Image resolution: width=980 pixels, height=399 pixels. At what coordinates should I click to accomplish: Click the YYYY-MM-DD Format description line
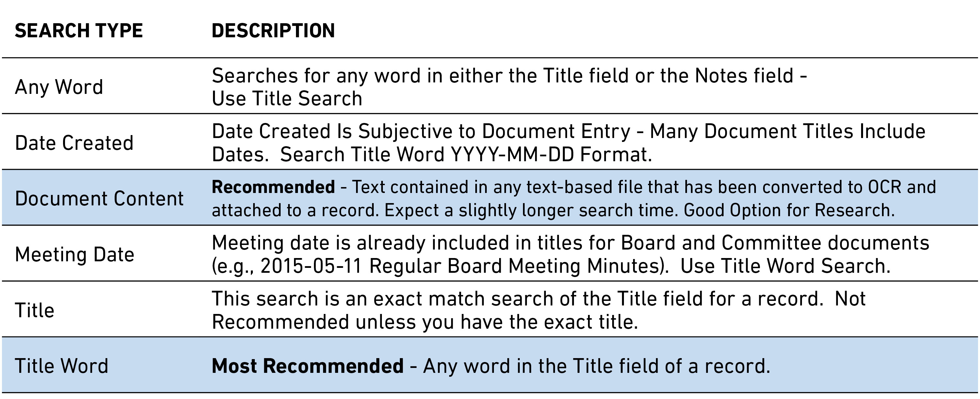pos(432,155)
